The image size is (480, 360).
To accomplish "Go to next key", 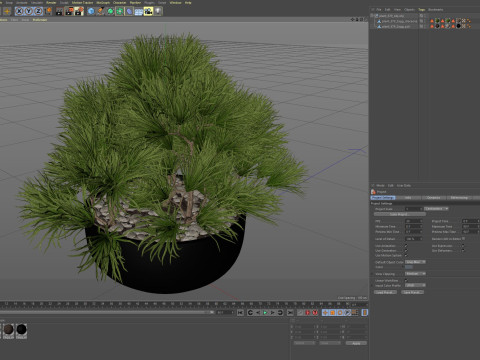I will (x=280, y=312).
